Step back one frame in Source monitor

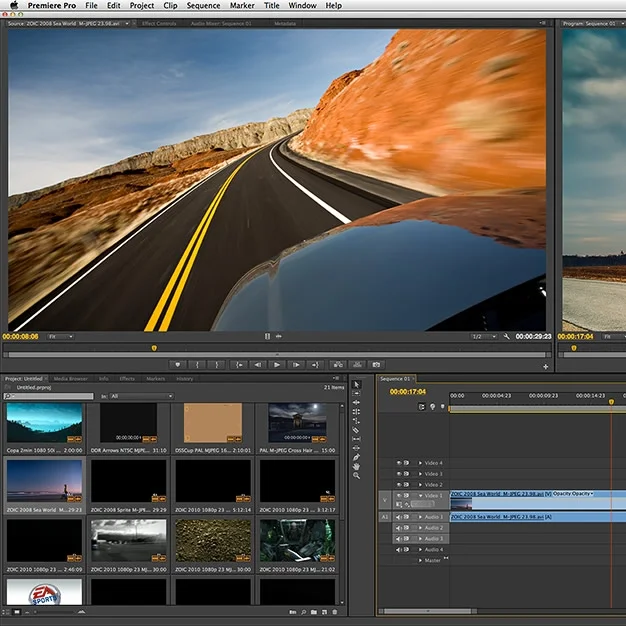click(258, 365)
